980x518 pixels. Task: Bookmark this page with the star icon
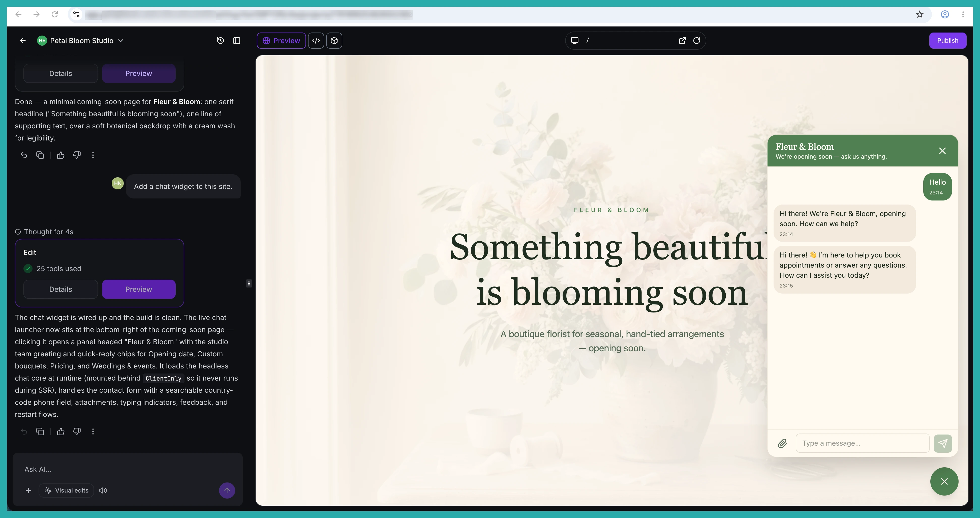click(x=920, y=14)
